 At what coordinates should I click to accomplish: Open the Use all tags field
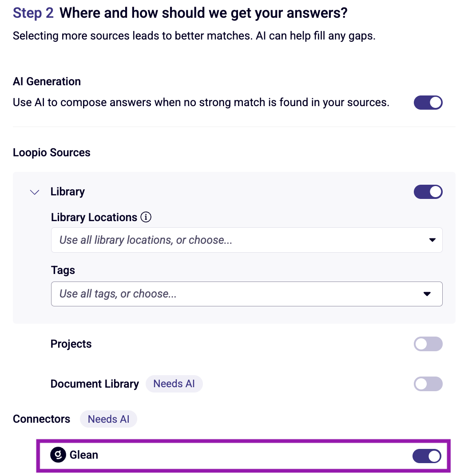pyautogui.click(x=246, y=294)
